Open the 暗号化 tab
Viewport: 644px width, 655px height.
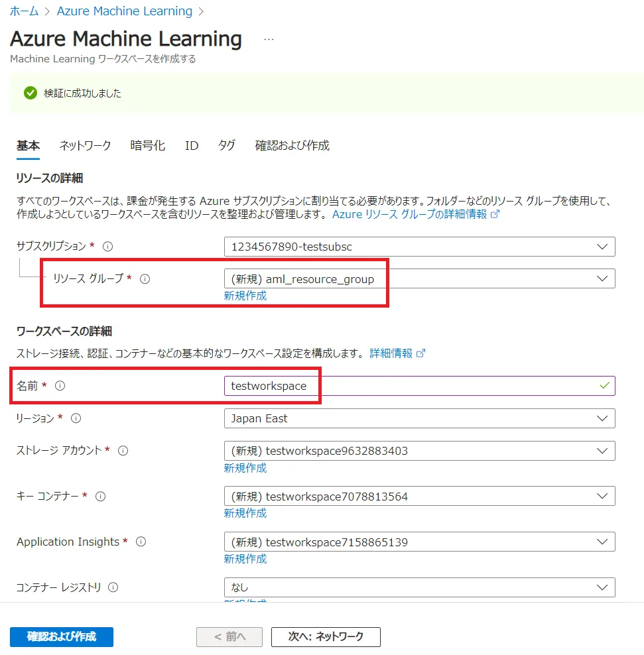[x=147, y=146]
